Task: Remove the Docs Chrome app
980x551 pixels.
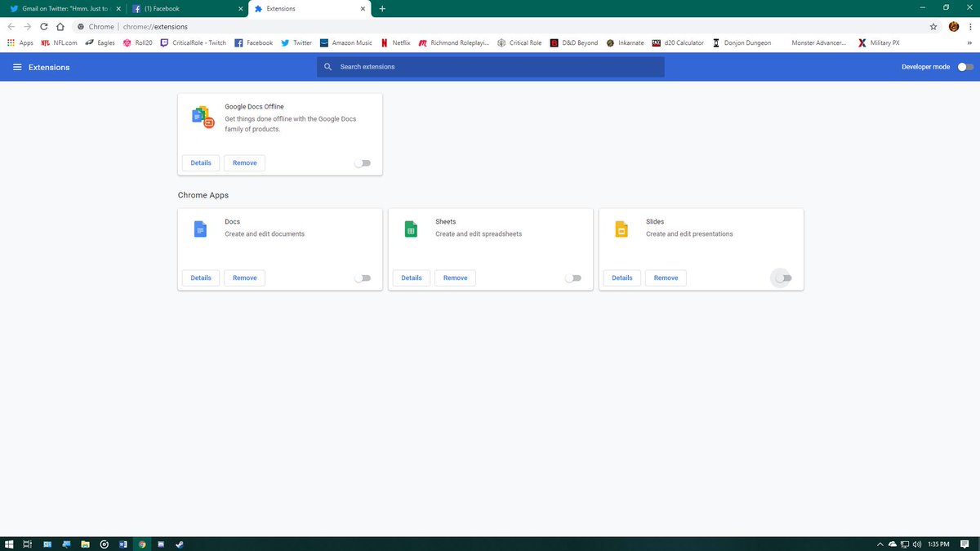Action: 244,278
